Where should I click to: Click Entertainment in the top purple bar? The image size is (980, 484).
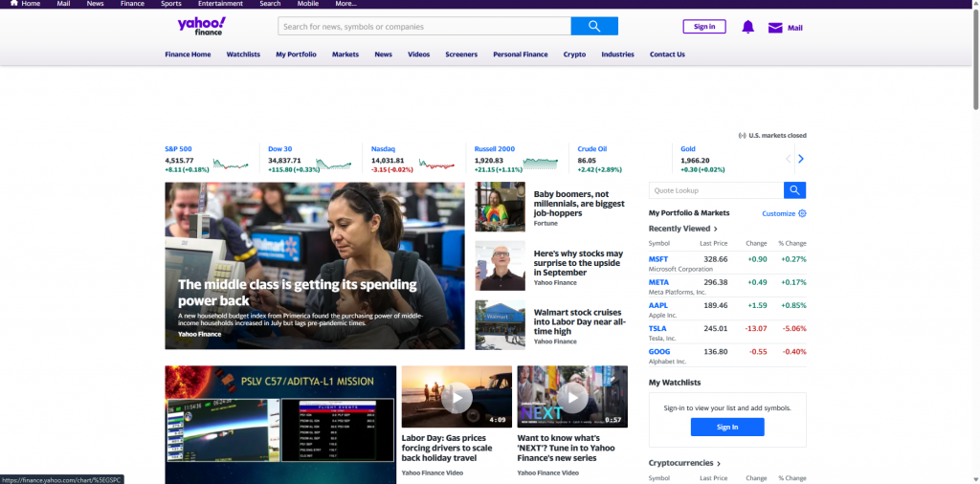[x=221, y=4]
